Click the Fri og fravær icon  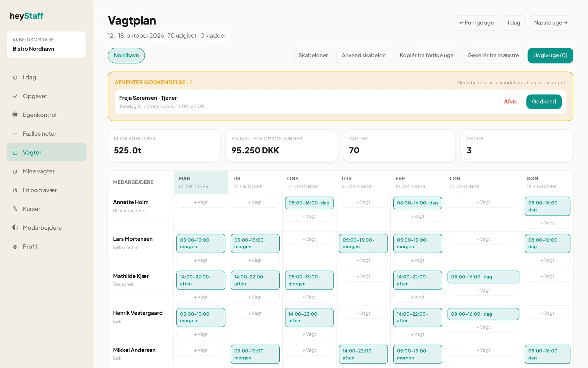coord(15,190)
